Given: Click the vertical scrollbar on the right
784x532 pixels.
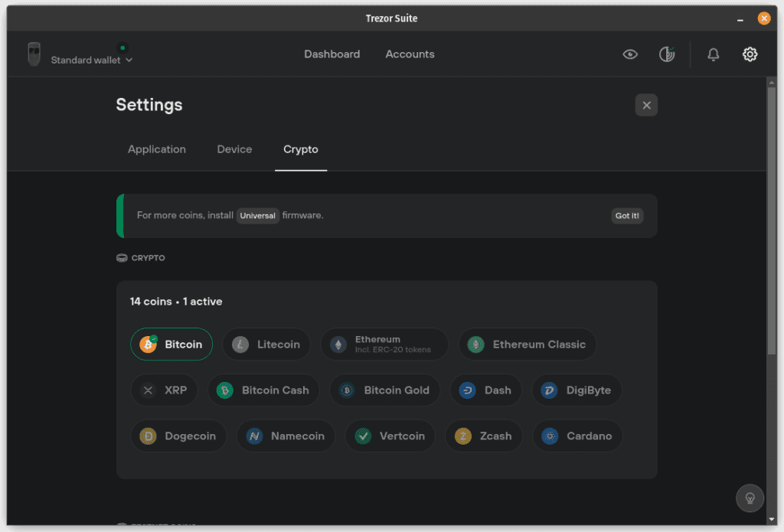Looking at the screenshot, I should pos(771,222).
